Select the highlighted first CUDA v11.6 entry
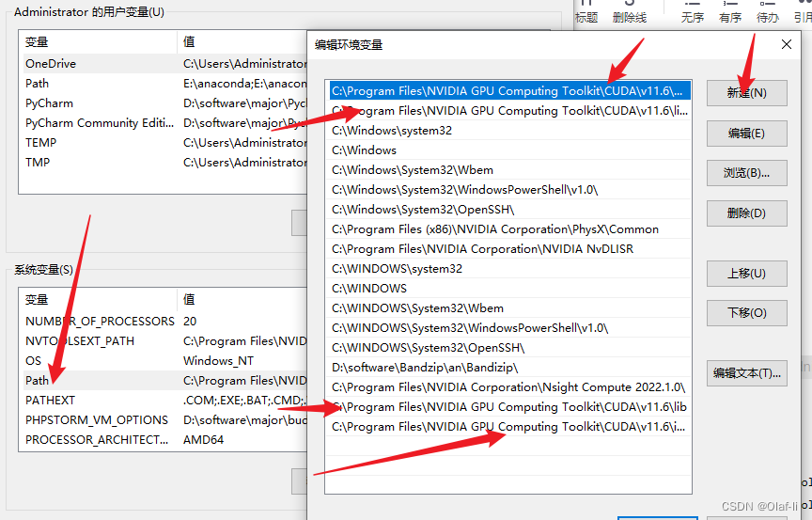The width and height of the screenshot is (812, 520). [508, 90]
